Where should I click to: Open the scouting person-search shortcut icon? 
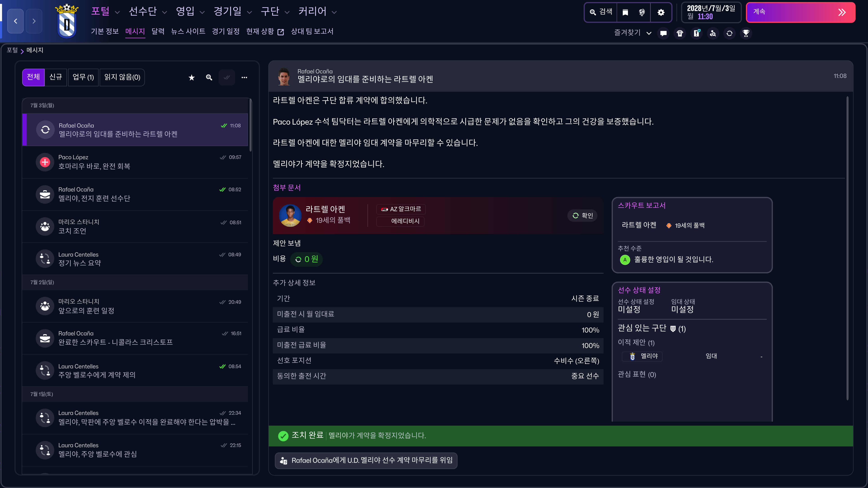[x=713, y=33]
